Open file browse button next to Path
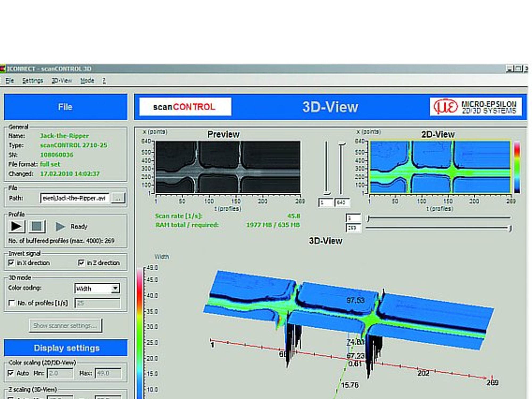The height and width of the screenshot is (399, 532). pyautogui.click(x=118, y=198)
